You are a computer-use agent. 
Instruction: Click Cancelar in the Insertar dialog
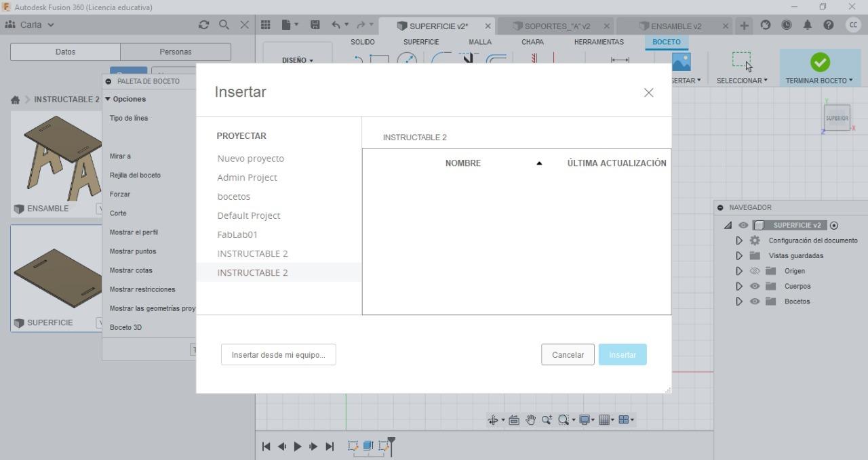(568, 355)
